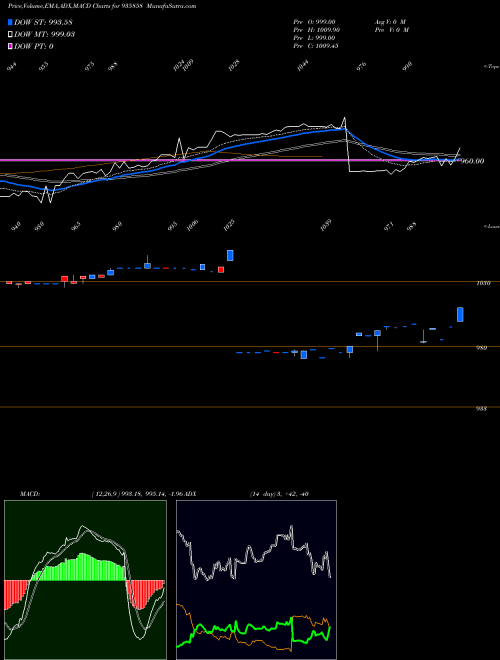Click the 1039 low value label
The image size is (500, 660).
click(x=326, y=225)
